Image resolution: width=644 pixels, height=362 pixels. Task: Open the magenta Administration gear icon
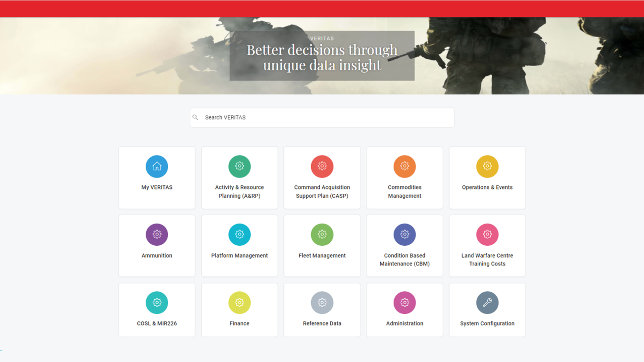pyautogui.click(x=405, y=302)
